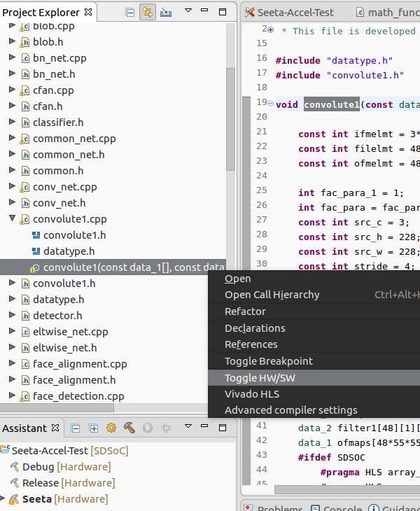
Task: Expand Seeta [Hardware] configuration node
Action: coord(2,498)
